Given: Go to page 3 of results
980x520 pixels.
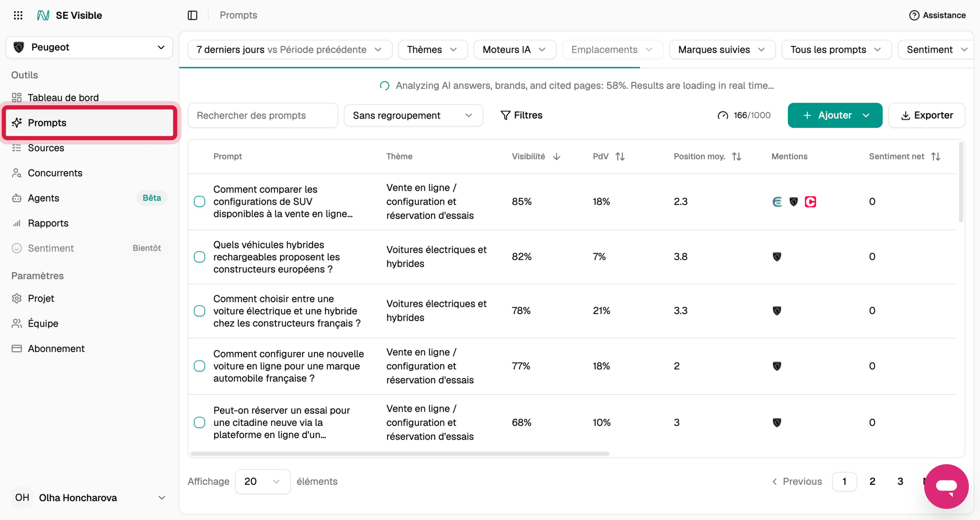Looking at the screenshot, I should click(900, 481).
